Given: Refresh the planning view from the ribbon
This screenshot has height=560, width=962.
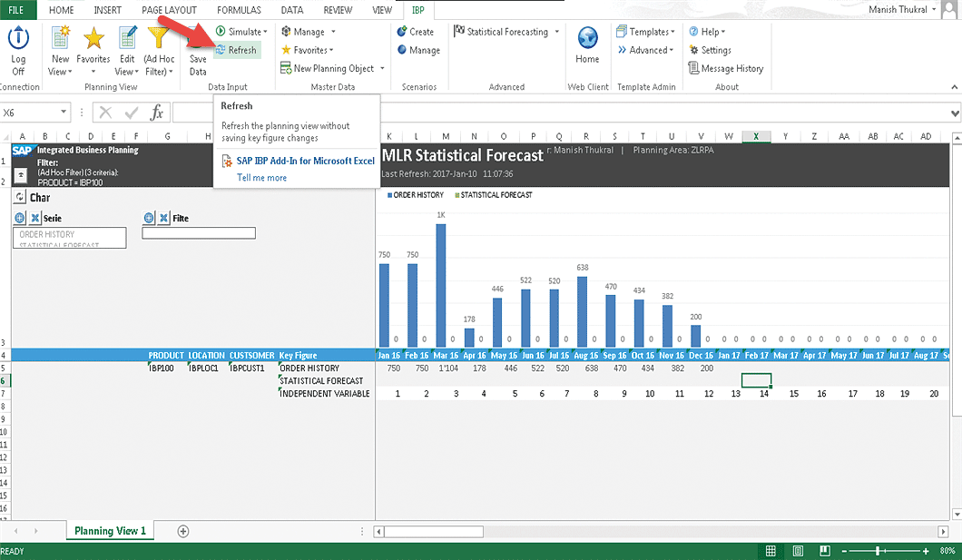Looking at the screenshot, I should click(237, 50).
